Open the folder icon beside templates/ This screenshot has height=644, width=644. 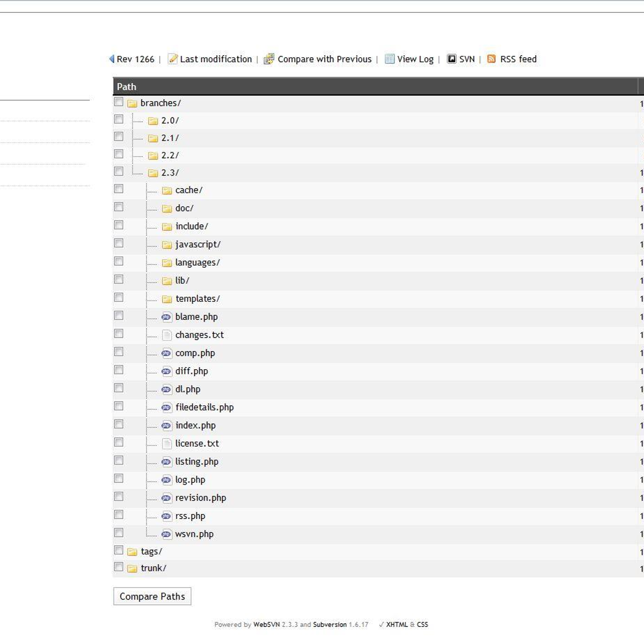click(167, 299)
